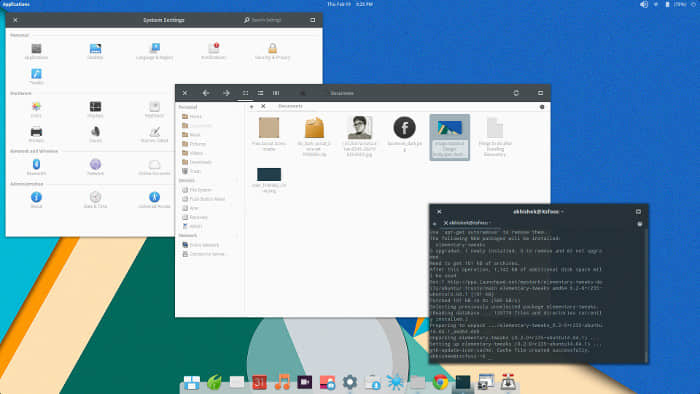This screenshot has height=394, width=700.
Task: Launch Google Chrome from dock
Action: (441, 382)
